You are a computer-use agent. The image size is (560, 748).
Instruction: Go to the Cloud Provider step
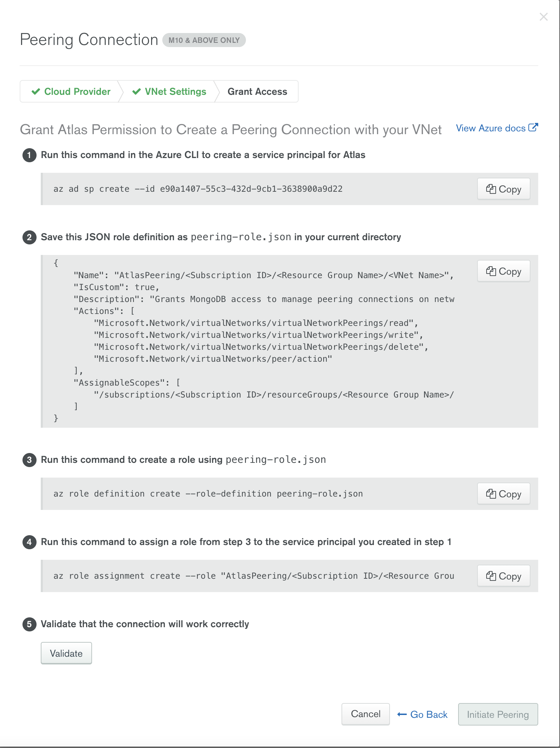[x=77, y=92]
